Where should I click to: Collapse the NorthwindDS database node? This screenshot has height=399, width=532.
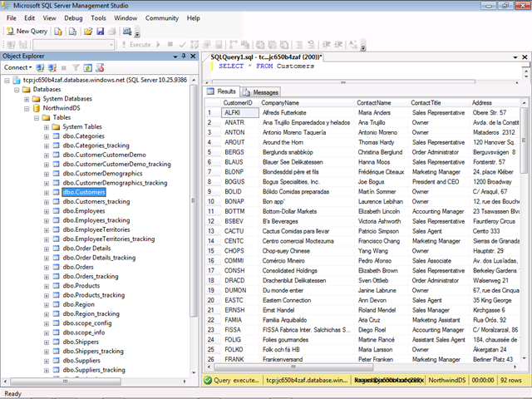[x=27, y=108]
